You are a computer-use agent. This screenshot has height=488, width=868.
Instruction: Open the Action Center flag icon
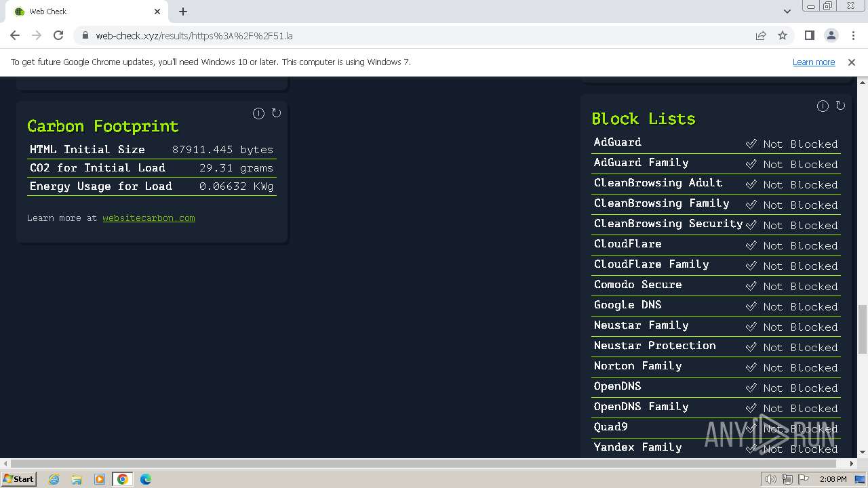(804, 479)
